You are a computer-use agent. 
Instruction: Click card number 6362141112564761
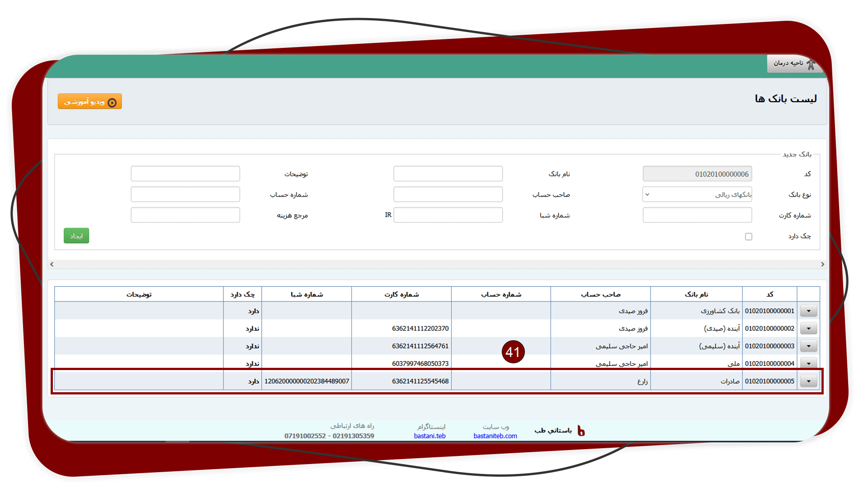tap(420, 346)
